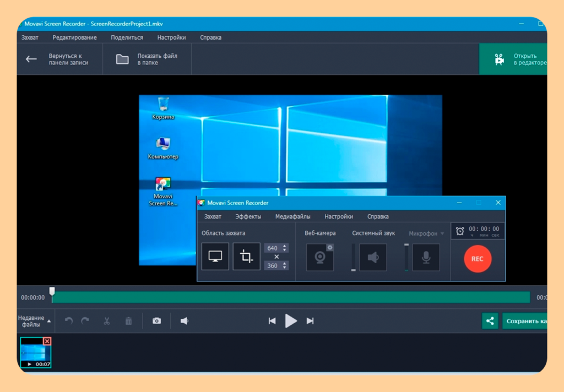Viewport: 564px width, 392px height.
Task: Open the Захват menu in main window
Action: tap(30, 37)
